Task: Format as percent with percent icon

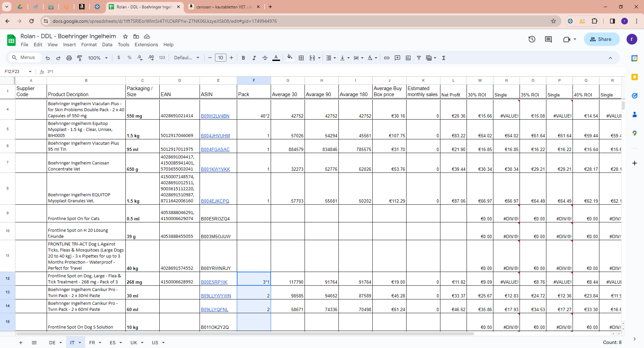Action: [129, 58]
